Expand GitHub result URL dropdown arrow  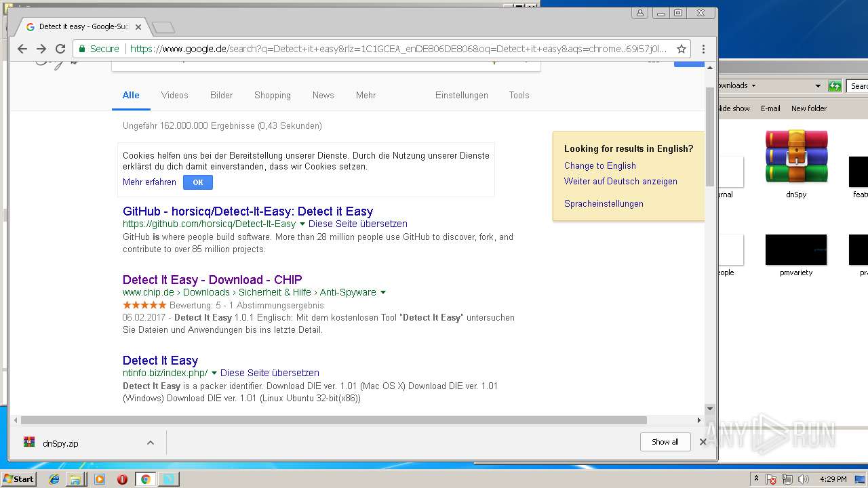pyautogui.click(x=302, y=224)
